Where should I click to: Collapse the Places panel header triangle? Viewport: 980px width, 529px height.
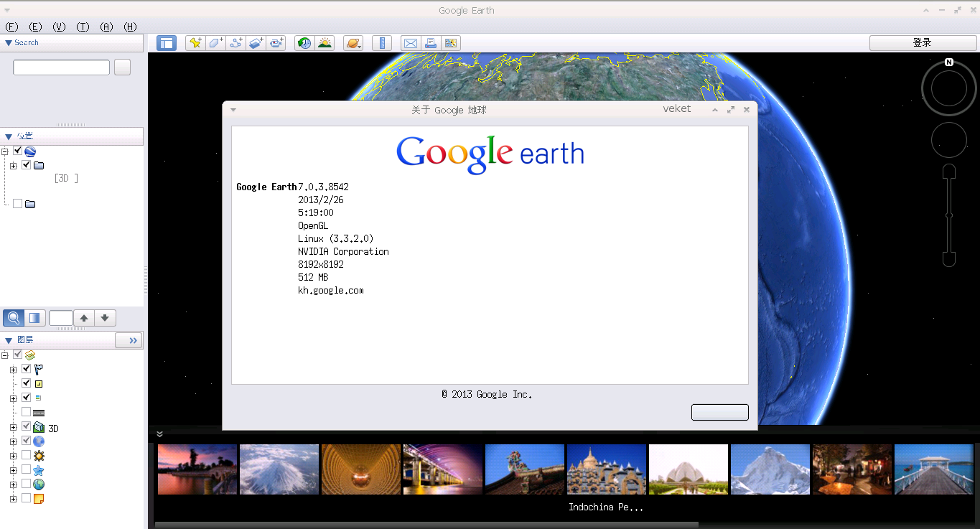pyautogui.click(x=9, y=136)
